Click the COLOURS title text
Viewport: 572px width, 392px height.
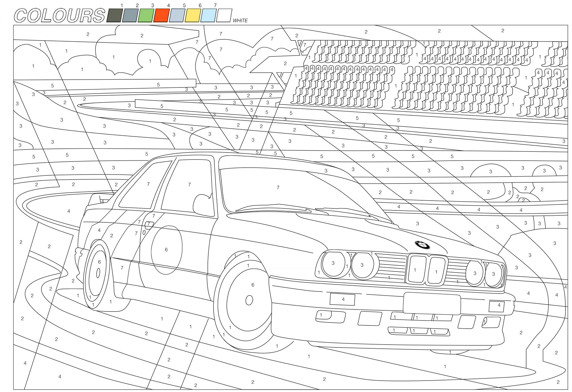coord(59,16)
